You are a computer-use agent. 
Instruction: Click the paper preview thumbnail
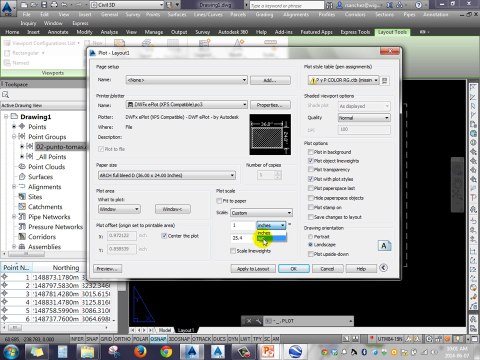[x=270, y=134]
